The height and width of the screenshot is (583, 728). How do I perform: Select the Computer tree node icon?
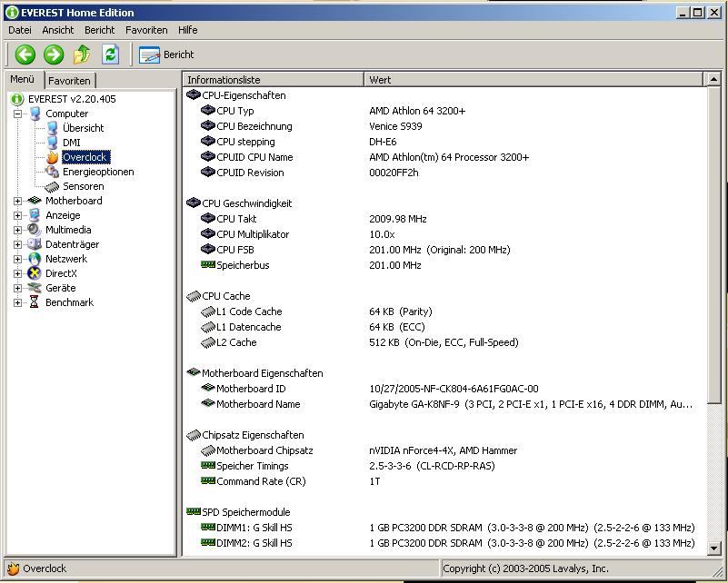point(35,114)
